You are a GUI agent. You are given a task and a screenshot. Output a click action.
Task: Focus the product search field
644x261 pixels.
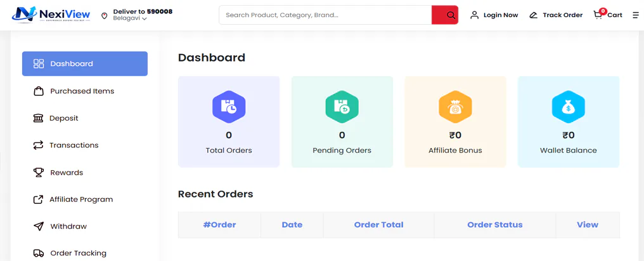pyautogui.click(x=325, y=15)
